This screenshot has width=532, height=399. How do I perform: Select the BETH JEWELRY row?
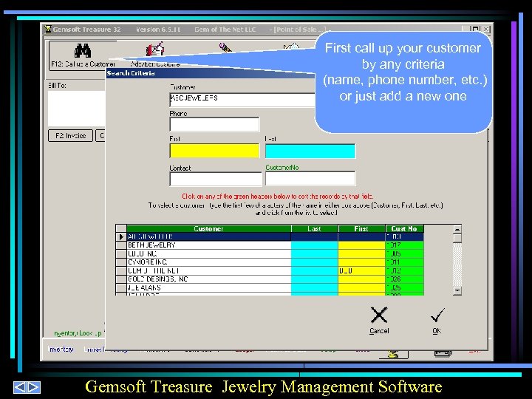tap(270, 245)
